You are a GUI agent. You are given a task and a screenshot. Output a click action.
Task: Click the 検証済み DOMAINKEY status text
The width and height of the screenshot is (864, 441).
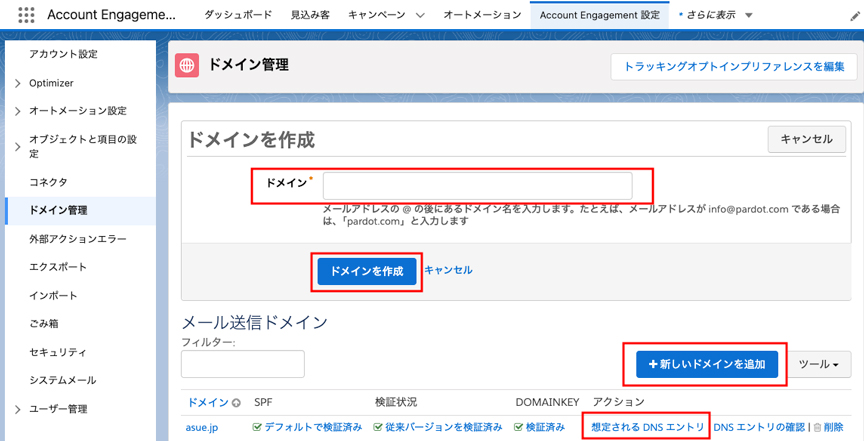tap(545, 427)
